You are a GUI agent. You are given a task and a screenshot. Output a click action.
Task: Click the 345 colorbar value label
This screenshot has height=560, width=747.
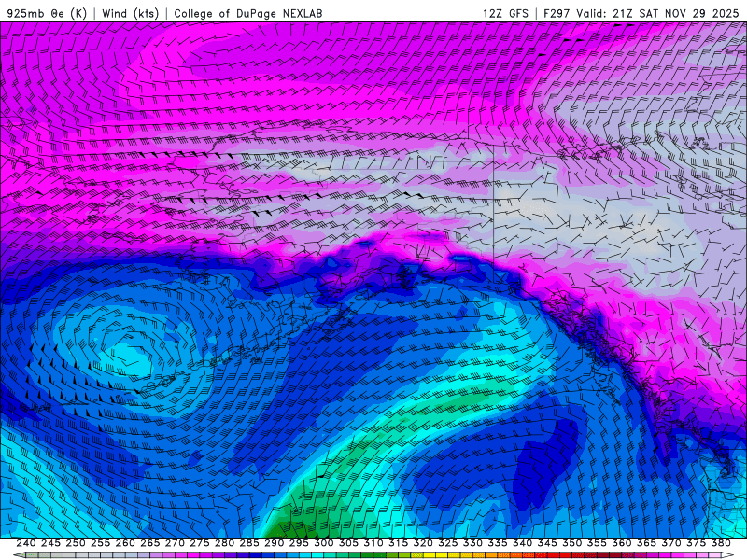point(547,543)
